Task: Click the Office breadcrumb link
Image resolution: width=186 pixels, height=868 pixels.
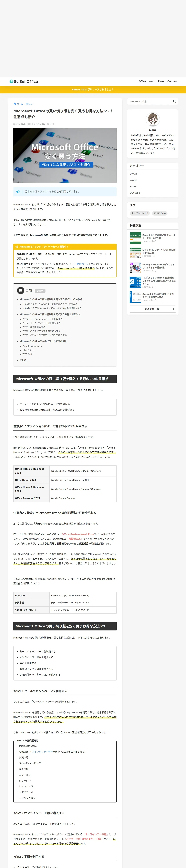Action: 29,104
